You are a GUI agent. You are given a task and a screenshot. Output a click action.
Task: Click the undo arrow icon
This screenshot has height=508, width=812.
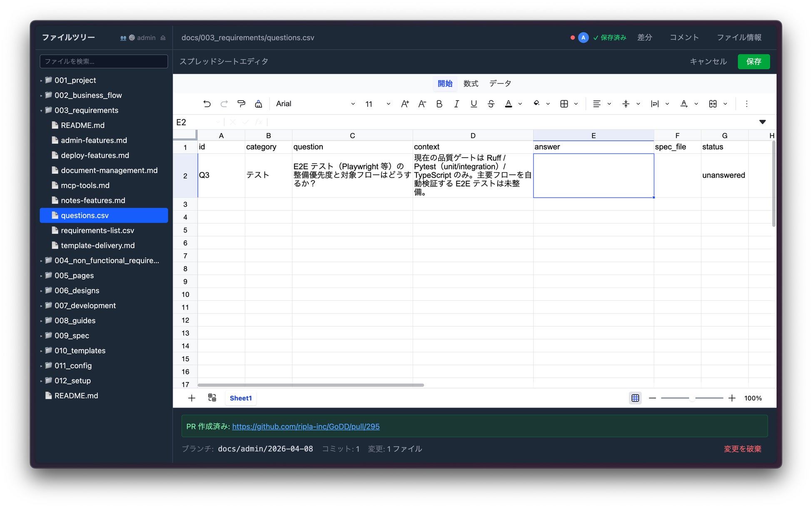click(207, 104)
